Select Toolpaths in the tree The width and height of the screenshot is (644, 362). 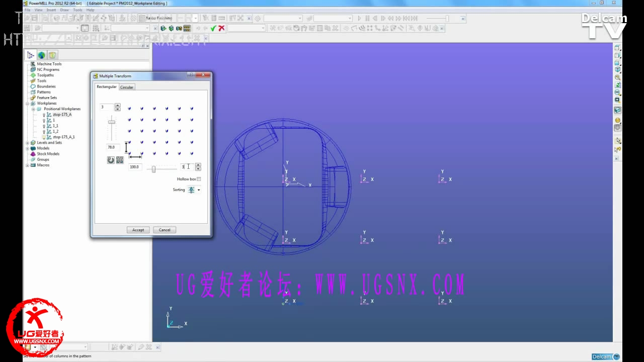click(45, 75)
